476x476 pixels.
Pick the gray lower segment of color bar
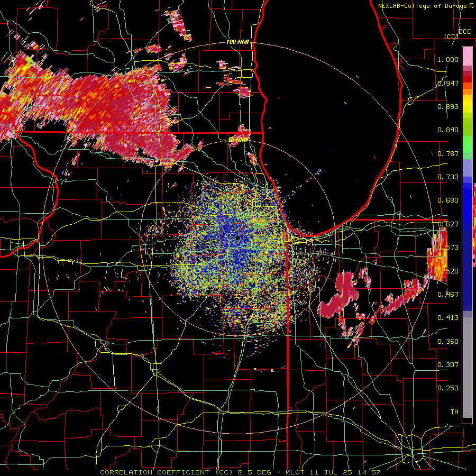click(x=467, y=368)
